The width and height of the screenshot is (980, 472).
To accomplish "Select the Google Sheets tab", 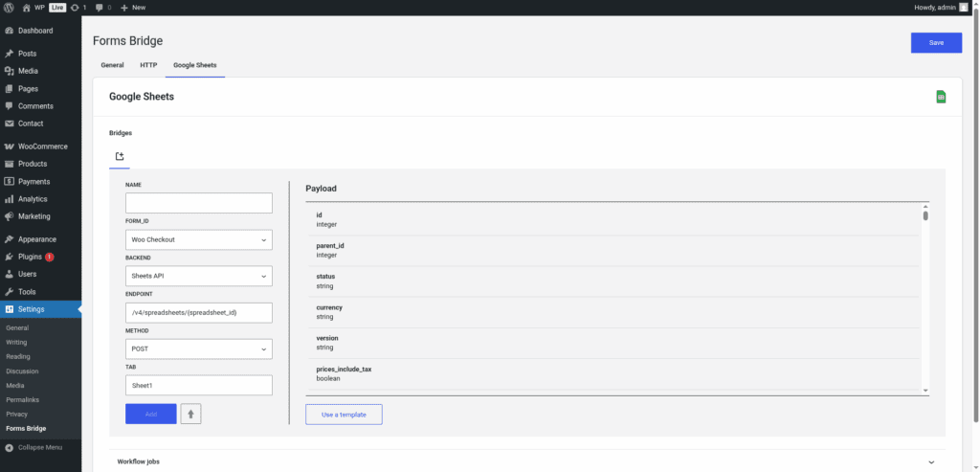I will 195,65.
